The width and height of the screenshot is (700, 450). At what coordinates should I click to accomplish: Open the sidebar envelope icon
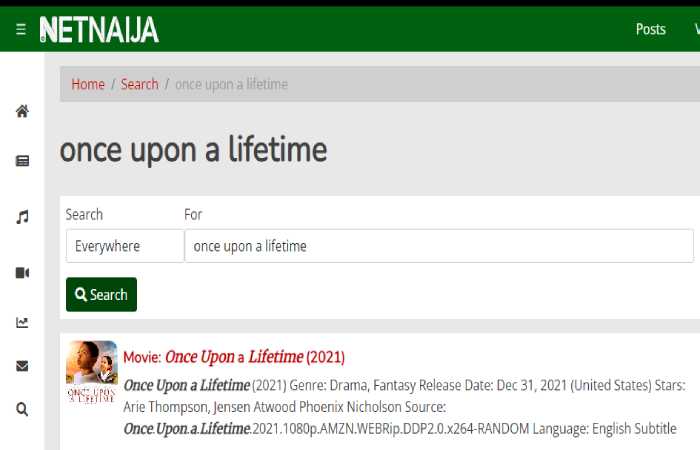(22, 366)
